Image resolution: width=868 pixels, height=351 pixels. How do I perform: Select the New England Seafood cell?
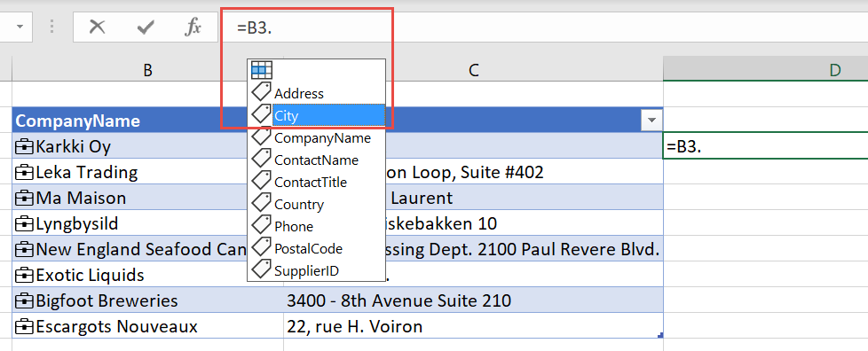130,249
